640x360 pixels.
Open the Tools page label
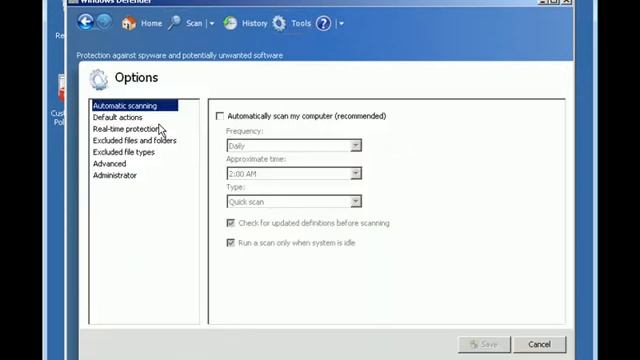301,24
